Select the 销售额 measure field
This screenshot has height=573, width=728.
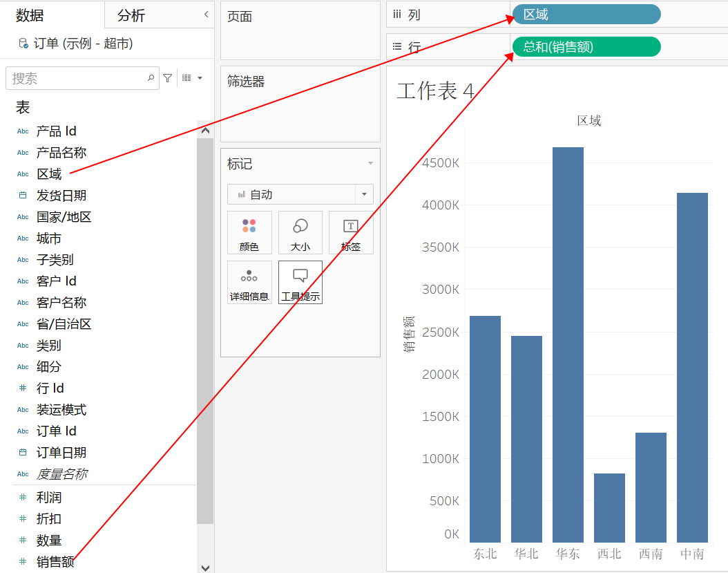(x=55, y=562)
